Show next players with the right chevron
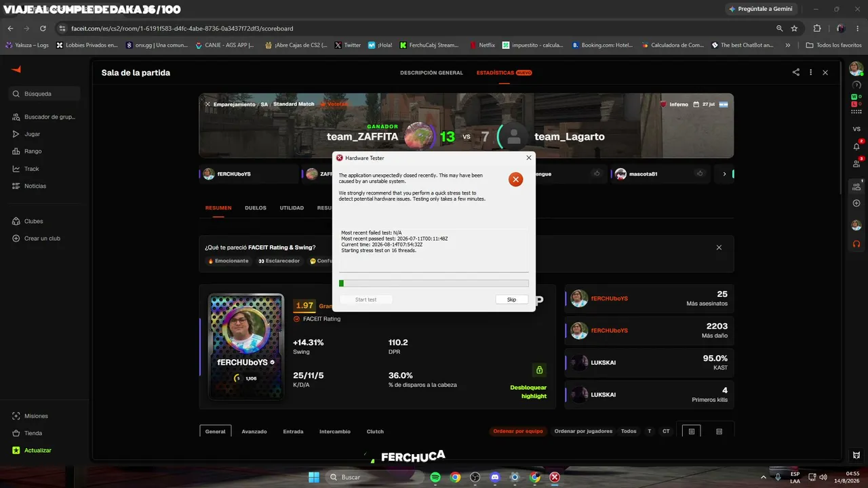868x488 pixels. point(724,174)
